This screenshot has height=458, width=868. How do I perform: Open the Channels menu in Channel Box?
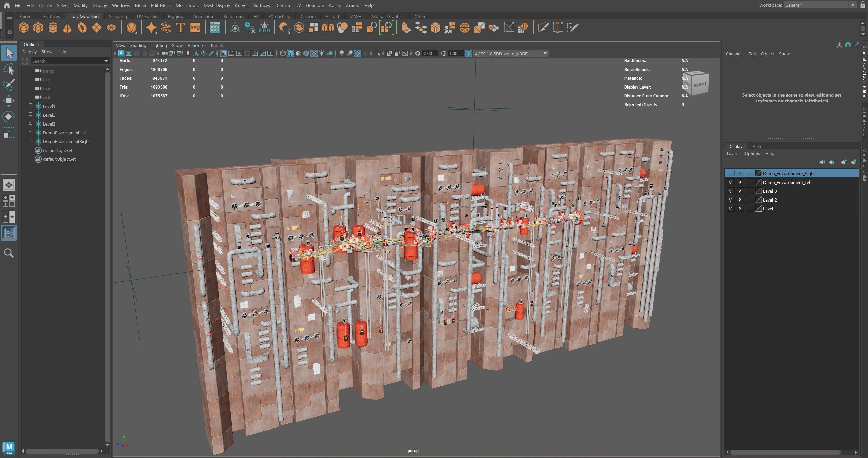(734, 54)
